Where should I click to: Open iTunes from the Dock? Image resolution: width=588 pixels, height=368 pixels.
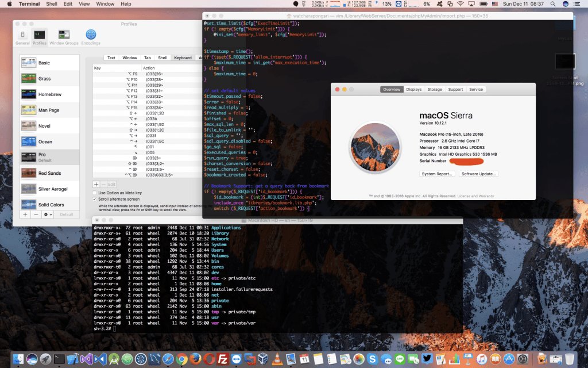(482, 359)
